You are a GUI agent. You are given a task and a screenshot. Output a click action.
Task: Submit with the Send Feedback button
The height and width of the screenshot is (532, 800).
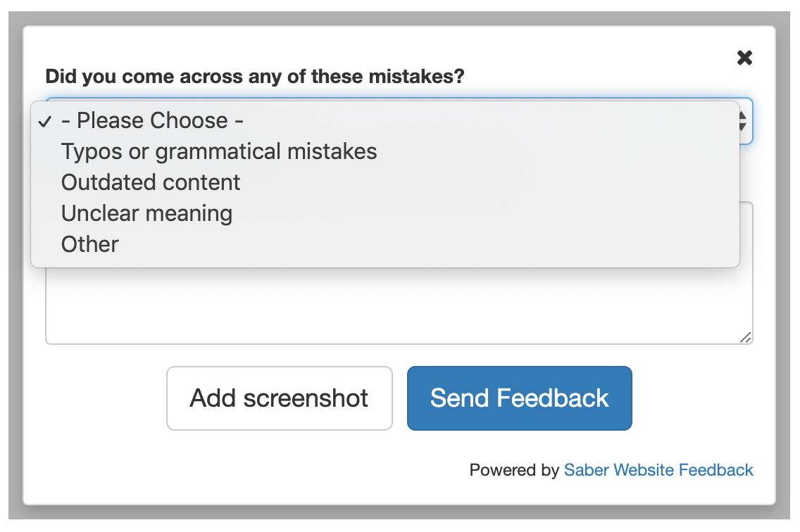[x=519, y=398]
